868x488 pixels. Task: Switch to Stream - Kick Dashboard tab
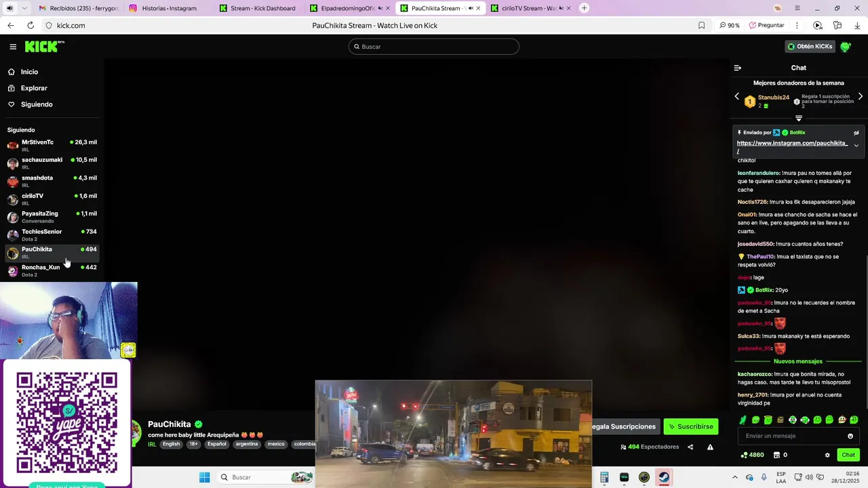click(x=258, y=8)
